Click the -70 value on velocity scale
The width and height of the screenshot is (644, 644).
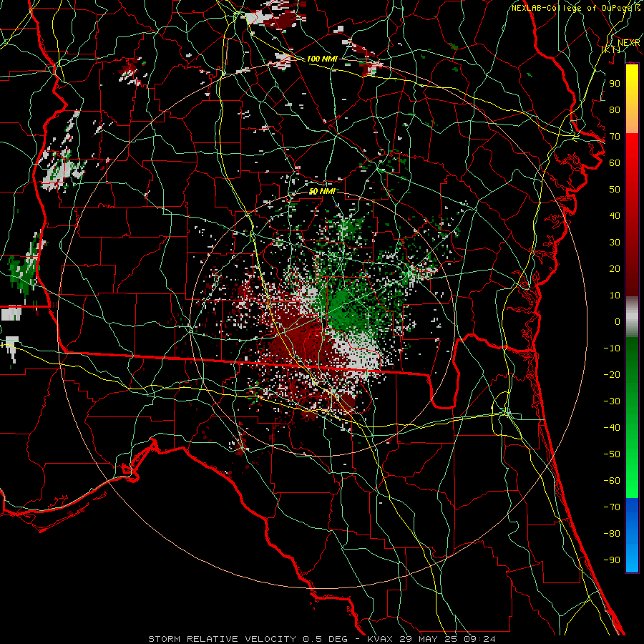click(612, 507)
